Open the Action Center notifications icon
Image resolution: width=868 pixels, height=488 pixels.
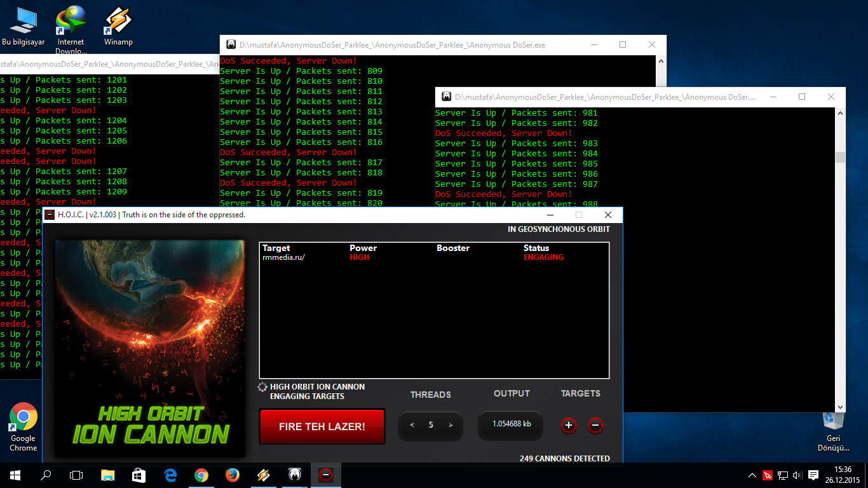(x=813, y=475)
